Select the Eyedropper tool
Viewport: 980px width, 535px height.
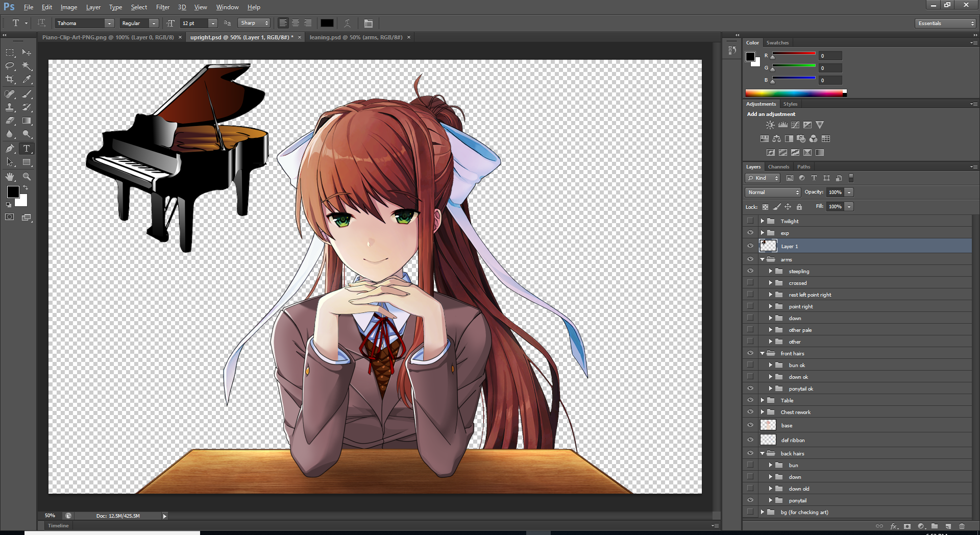(27, 79)
